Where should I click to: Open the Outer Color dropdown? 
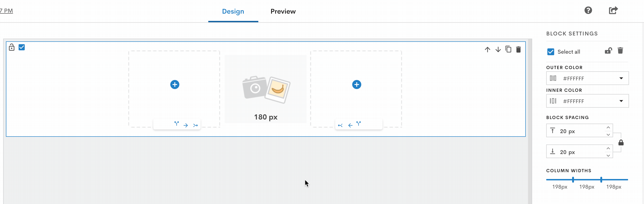587,78
